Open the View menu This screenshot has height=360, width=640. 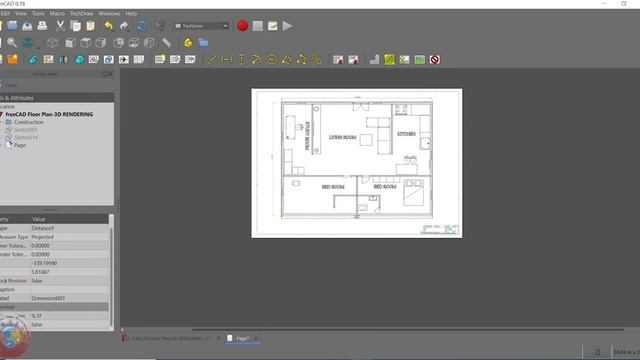pyautogui.click(x=20, y=13)
